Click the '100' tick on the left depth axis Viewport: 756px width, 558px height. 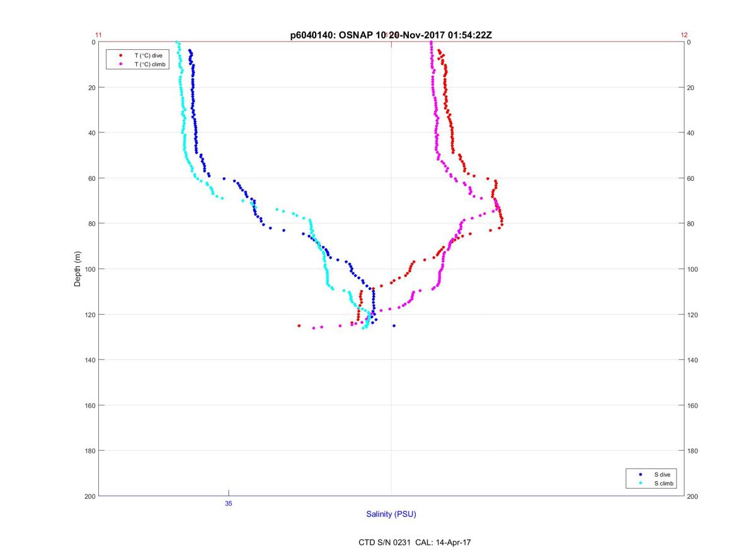89,269
